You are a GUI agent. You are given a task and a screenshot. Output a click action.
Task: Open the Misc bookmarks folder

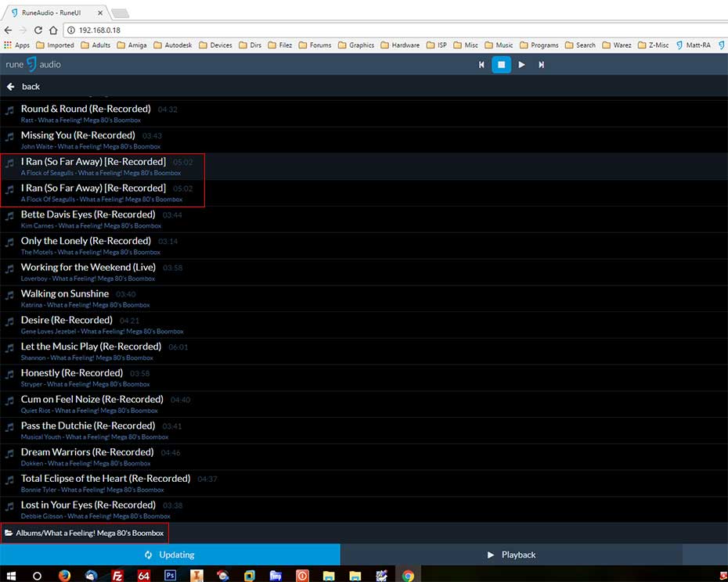[466, 45]
